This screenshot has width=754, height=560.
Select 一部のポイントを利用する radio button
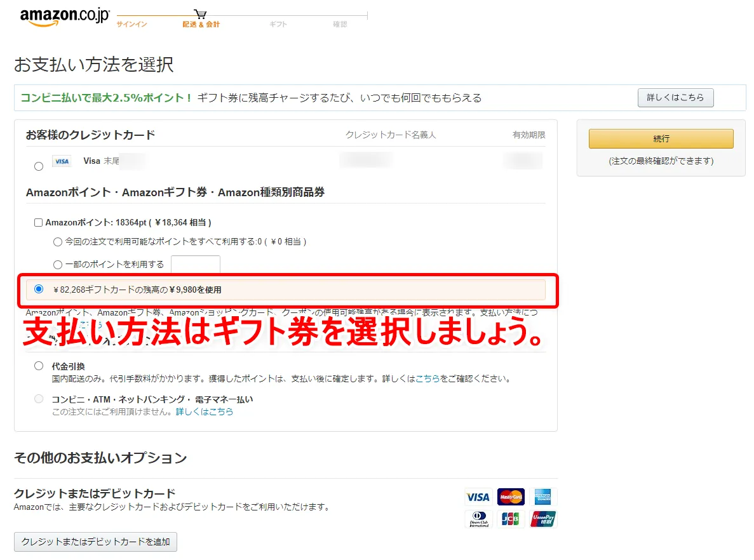pyautogui.click(x=58, y=264)
